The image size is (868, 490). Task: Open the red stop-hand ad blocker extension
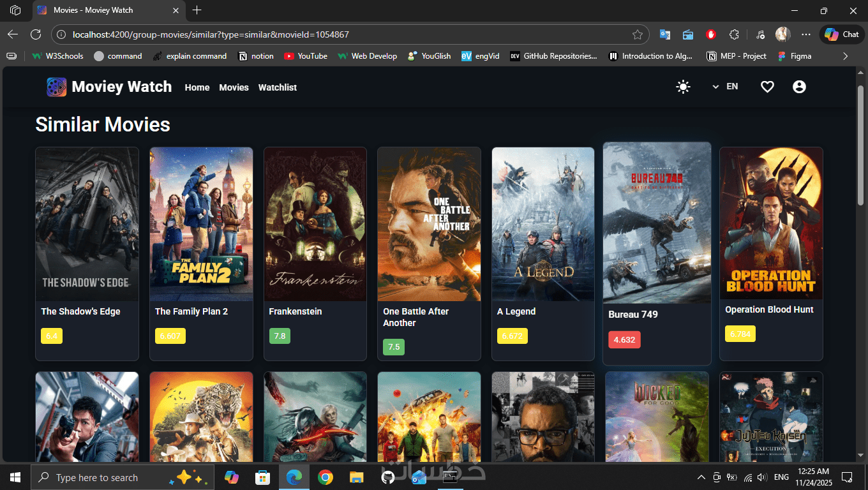point(711,34)
